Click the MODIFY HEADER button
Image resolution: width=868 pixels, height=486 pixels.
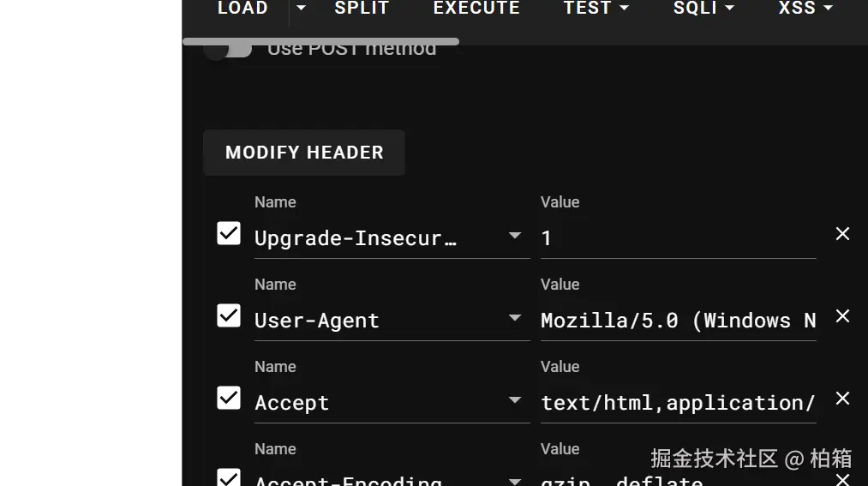point(304,153)
